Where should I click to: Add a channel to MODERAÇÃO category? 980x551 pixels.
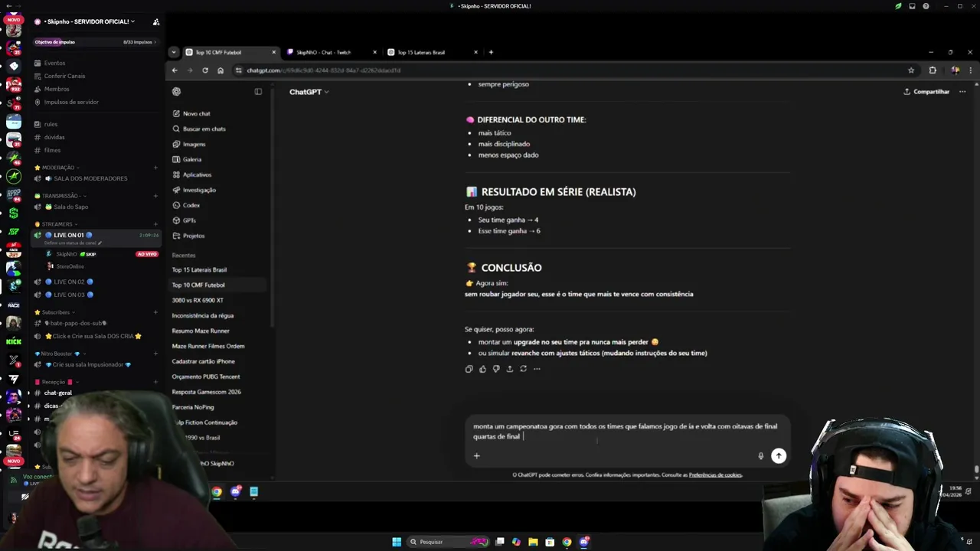click(155, 168)
